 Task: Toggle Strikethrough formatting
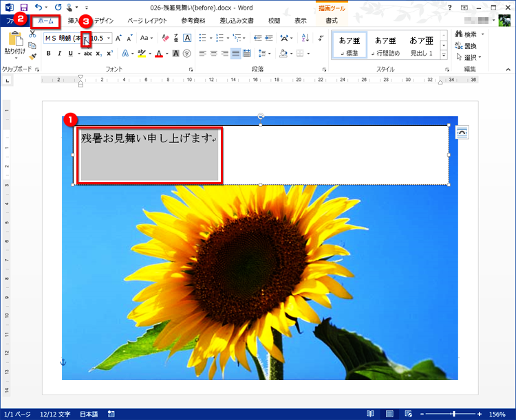coord(88,54)
